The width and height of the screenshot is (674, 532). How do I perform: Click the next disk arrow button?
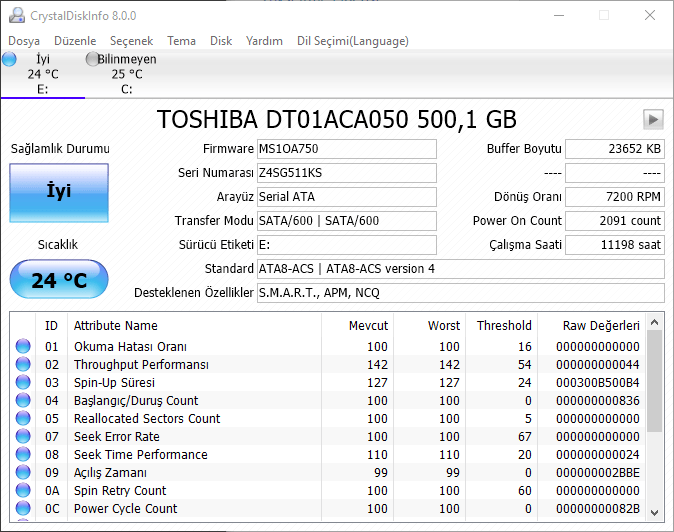click(x=653, y=120)
